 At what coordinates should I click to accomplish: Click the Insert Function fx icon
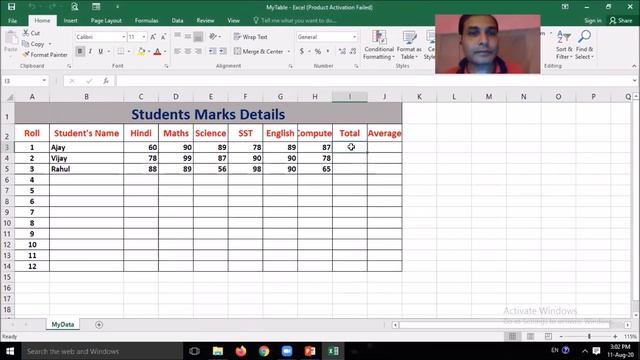(106, 81)
